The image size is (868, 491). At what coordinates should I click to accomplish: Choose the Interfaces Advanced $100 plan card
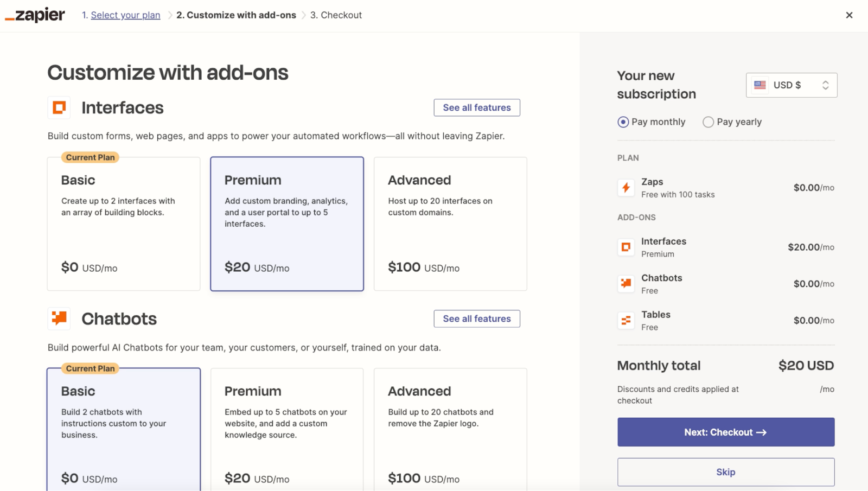click(x=450, y=224)
